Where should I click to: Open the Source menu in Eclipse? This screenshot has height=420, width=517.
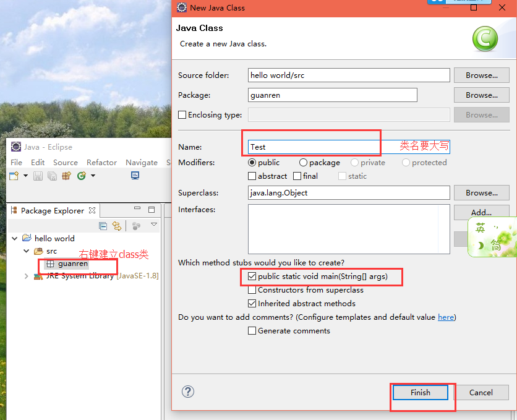point(66,163)
